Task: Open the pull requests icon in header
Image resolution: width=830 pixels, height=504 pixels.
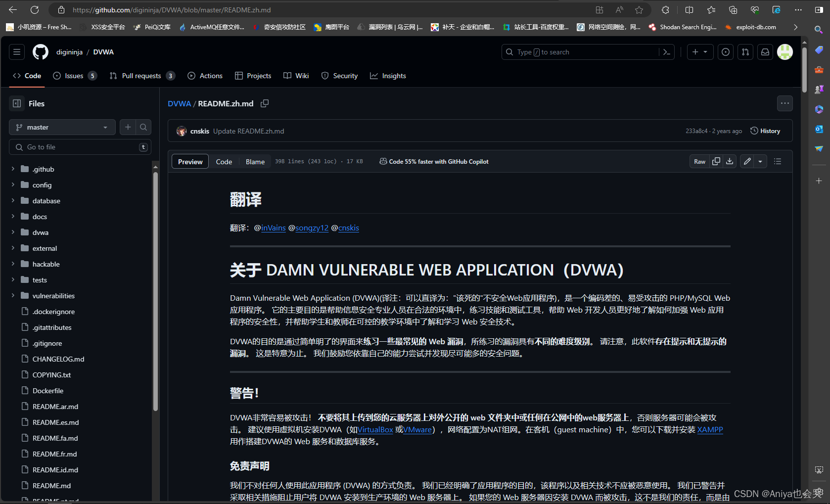Action: pyautogui.click(x=745, y=52)
